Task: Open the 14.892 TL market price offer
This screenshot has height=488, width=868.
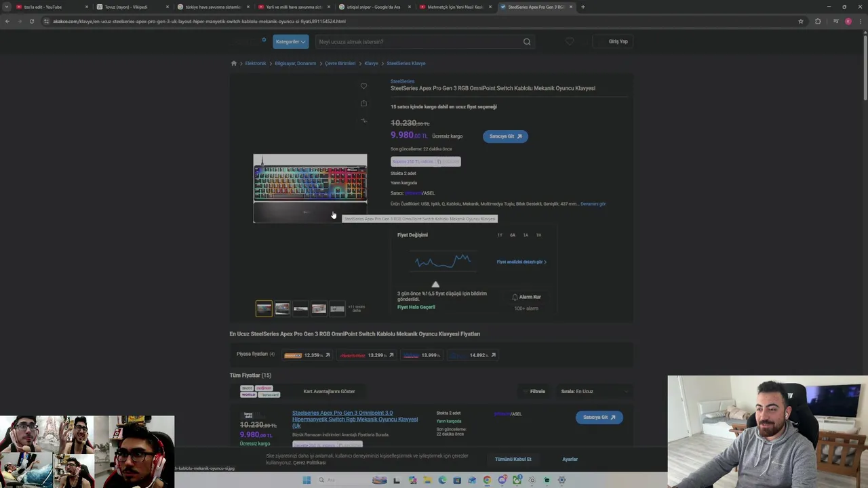Action: 473,355
